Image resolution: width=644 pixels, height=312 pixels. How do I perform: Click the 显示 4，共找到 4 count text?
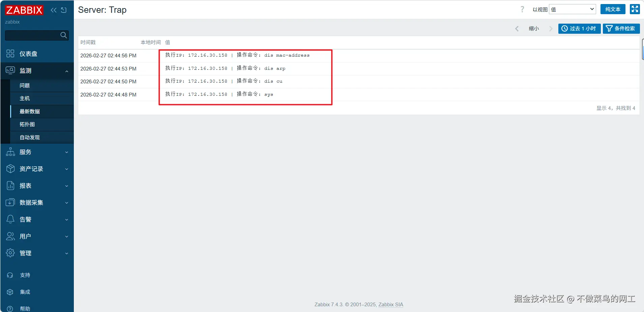[616, 108]
